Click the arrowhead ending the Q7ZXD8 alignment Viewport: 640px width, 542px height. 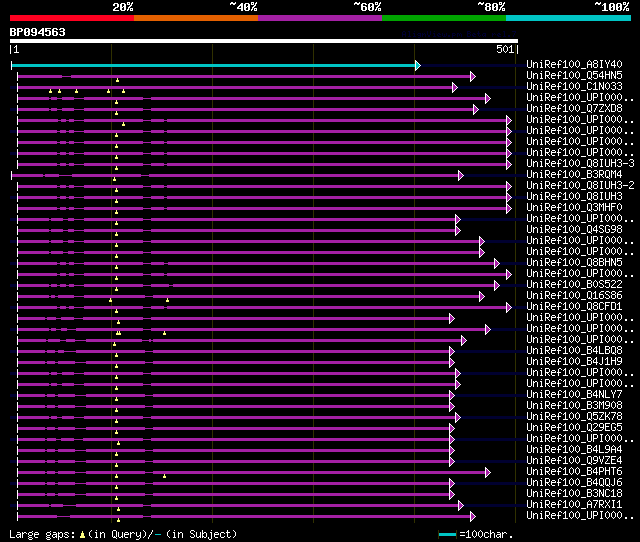[x=476, y=109]
